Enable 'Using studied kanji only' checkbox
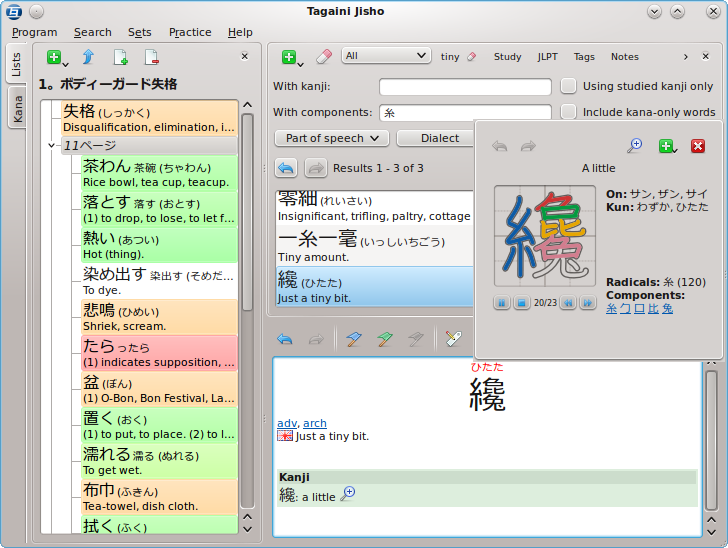Screen dimensions: 728x548 [x=568, y=87]
